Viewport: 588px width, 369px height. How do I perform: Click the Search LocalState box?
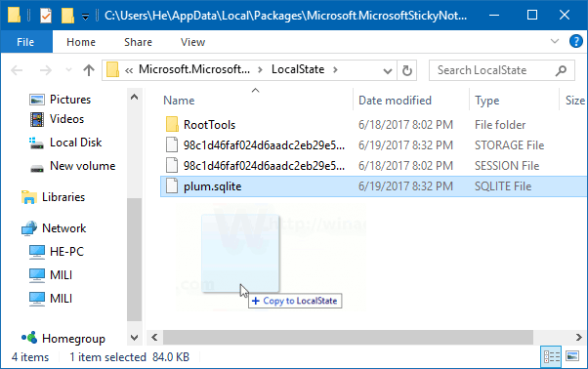501,70
